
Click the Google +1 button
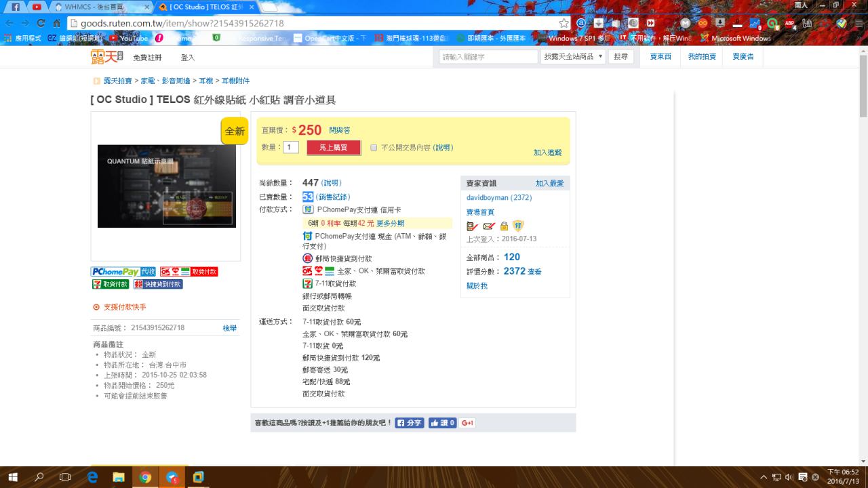(467, 423)
